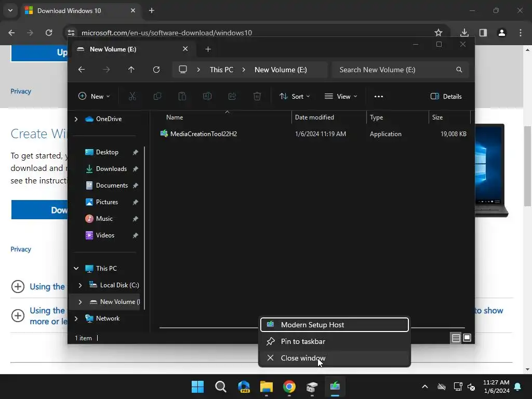
Task: Click the PC icon in Explorer address bar
Action: coord(183,70)
